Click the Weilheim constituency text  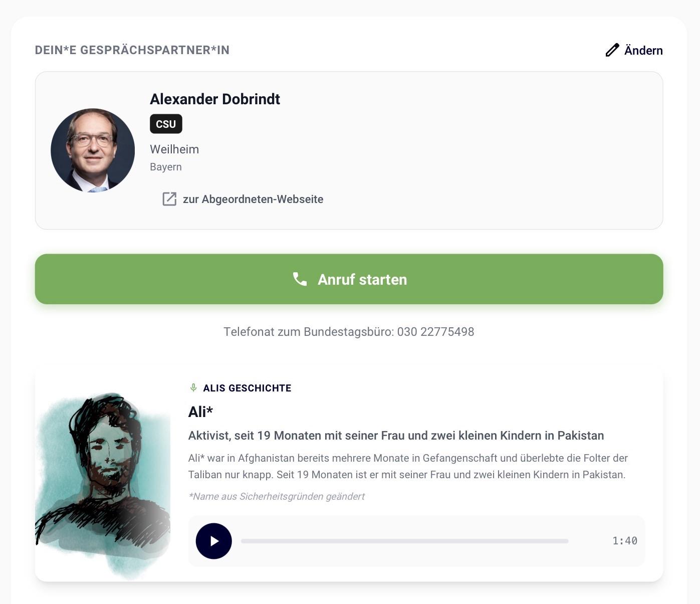pyautogui.click(x=174, y=149)
